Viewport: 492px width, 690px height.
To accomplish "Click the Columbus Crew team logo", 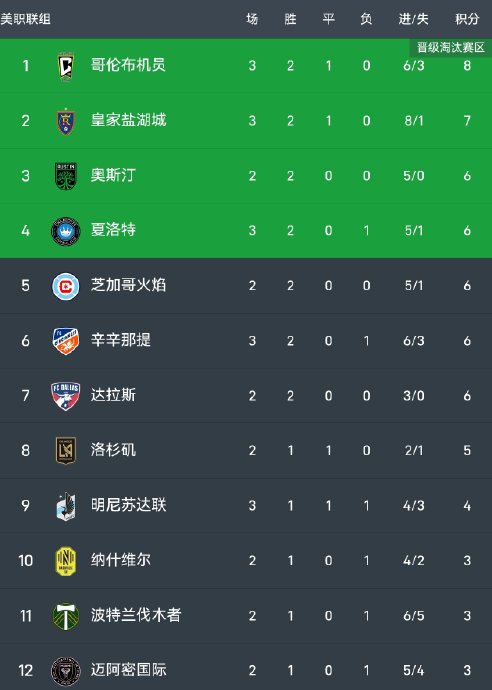I will [x=66, y=66].
